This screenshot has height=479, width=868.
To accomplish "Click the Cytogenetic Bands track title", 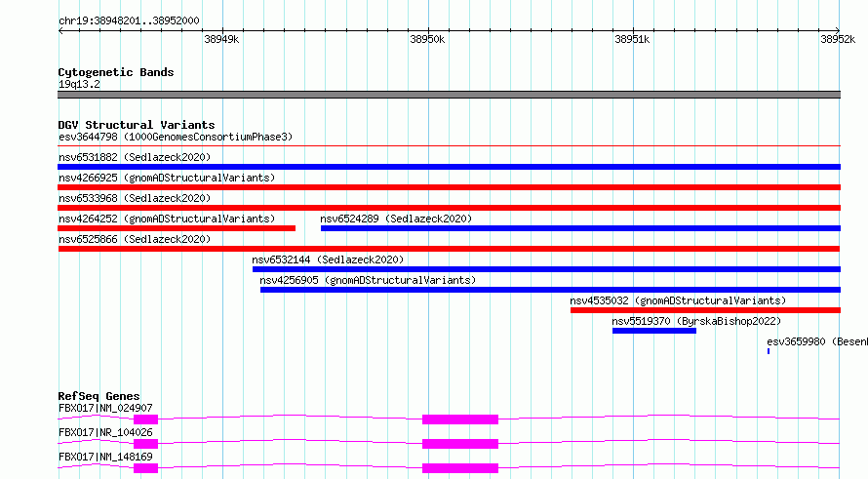I will click(x=116, y=72).
